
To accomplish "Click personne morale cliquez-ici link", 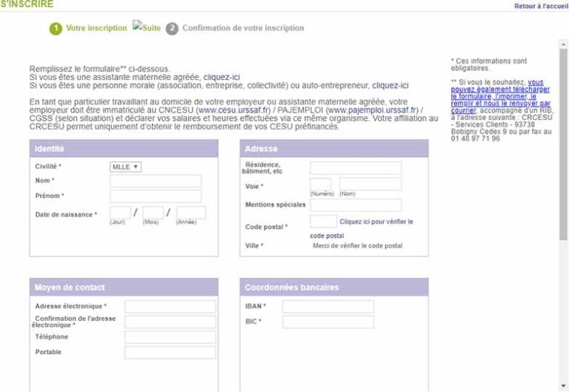I will tap(390, 86).
